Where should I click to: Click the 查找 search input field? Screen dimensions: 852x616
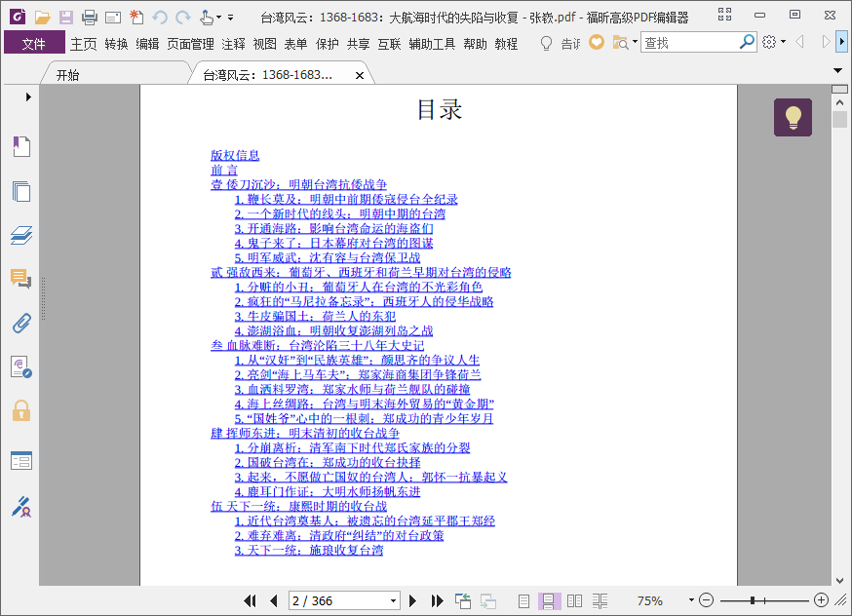[x=689, y=42]
